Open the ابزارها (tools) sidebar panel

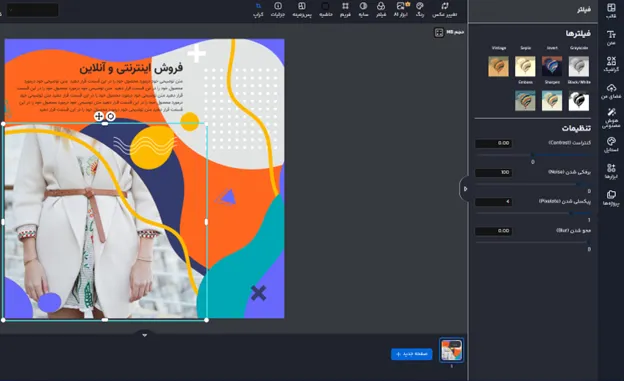pos(611,171)
